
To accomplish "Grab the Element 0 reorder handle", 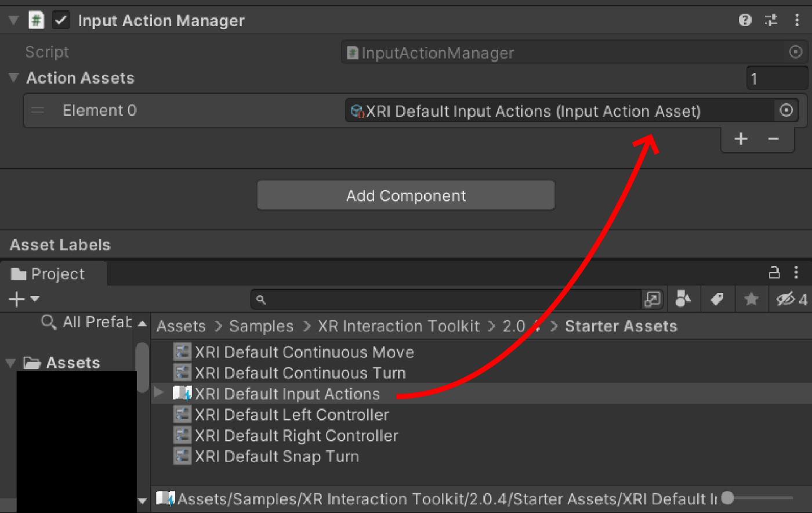I will pyautogui.click(x=38, y=110).
